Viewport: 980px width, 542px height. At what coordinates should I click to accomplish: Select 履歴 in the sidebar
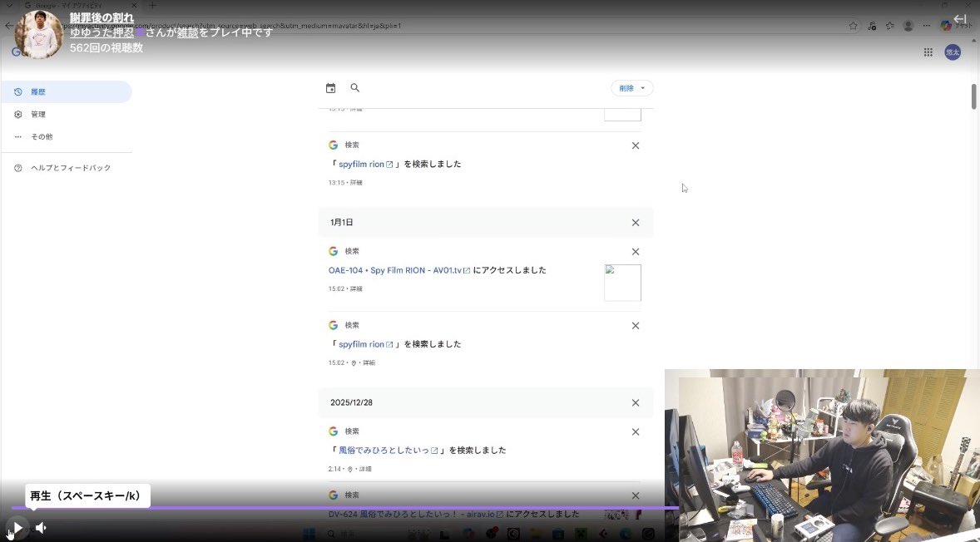66,91
